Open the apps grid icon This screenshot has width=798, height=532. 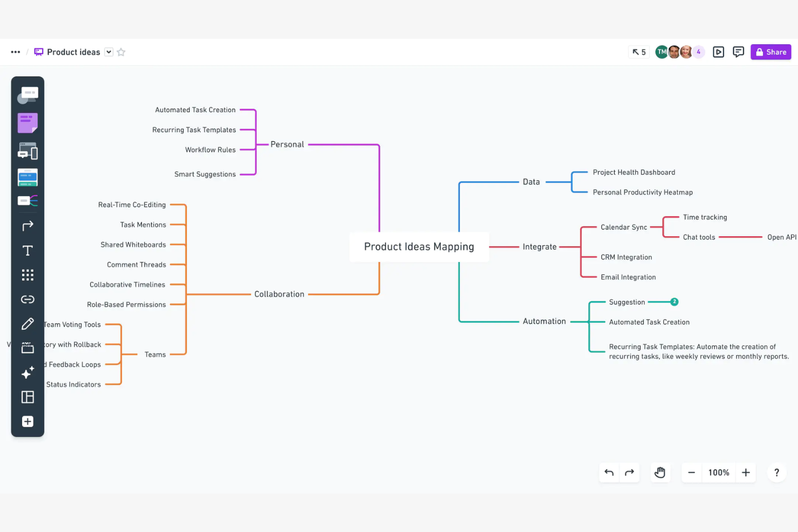tap(27, 275)
